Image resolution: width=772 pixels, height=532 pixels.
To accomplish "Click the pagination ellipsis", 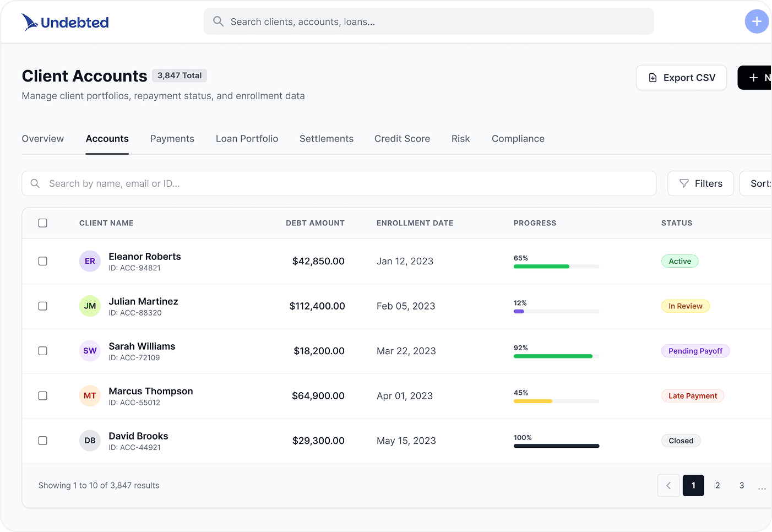I will pyautogui.click(x=762, y=487).
